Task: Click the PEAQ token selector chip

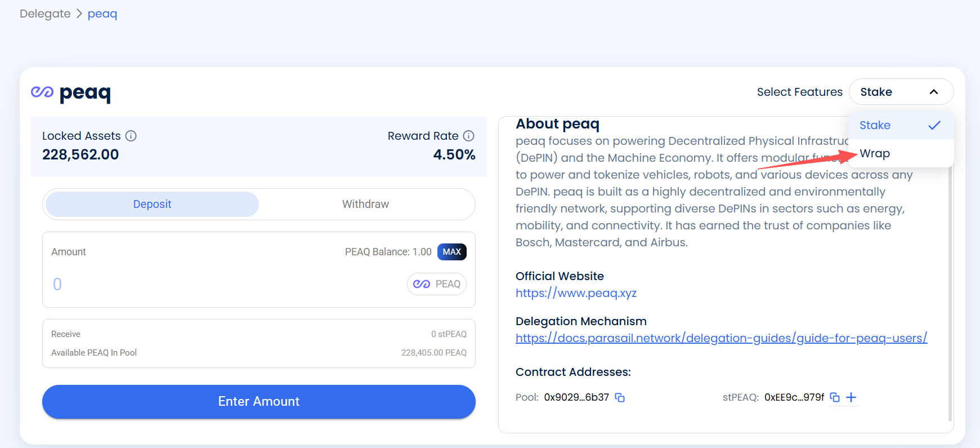Action: (437, 284)
